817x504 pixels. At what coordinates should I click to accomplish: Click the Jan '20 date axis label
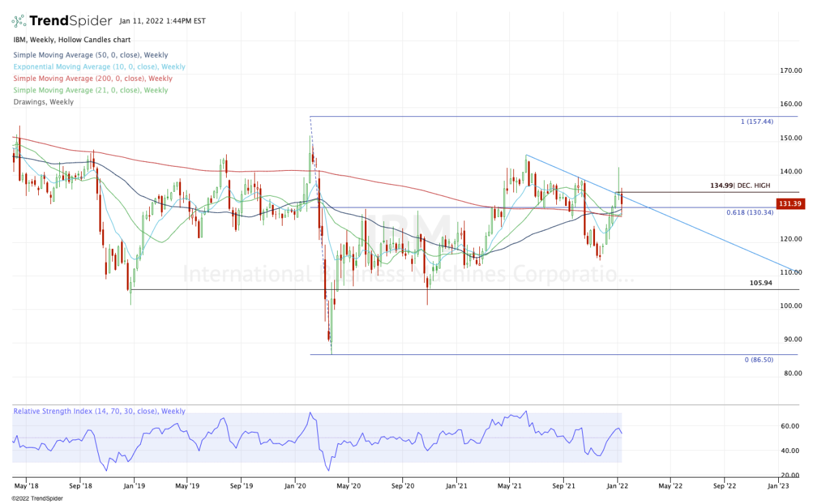295,486
